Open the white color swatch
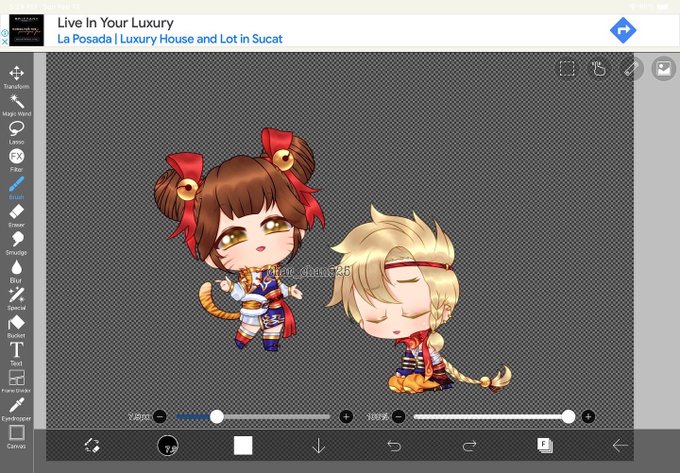Viewport: 680px width, 473px height. coord(243,445)
